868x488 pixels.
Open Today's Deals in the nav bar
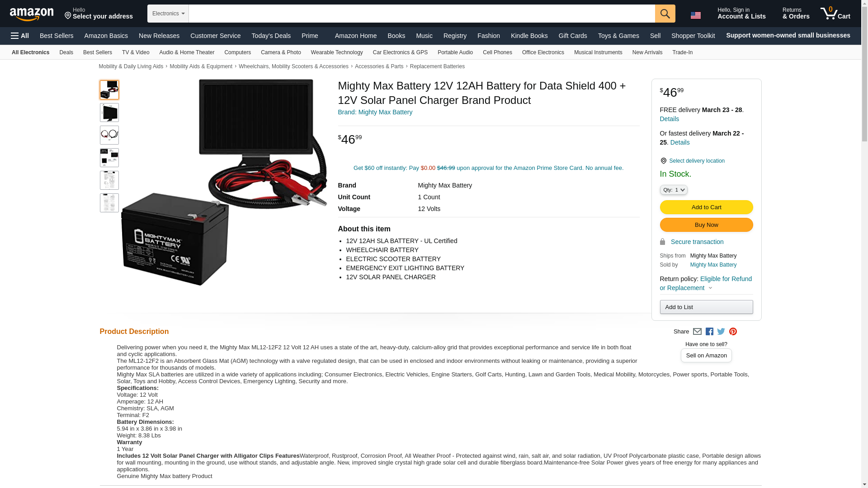pyautogui.click(x=271, y=36)
